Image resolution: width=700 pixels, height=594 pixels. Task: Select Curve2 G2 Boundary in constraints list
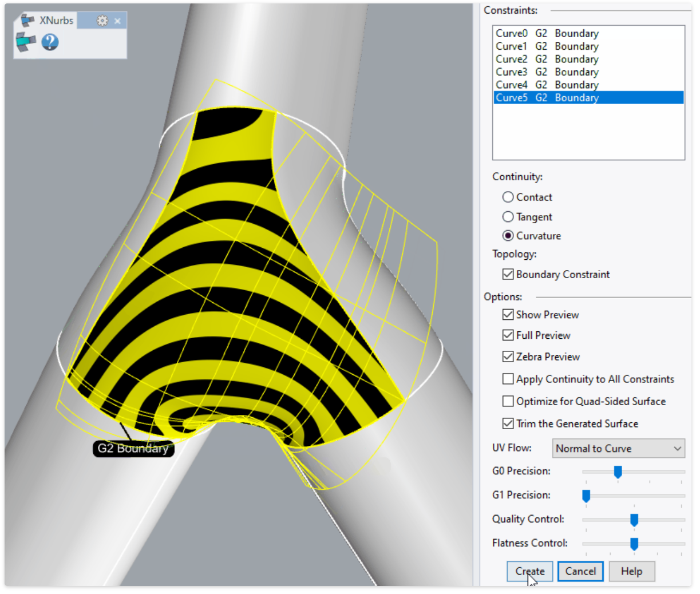coord(547,59)
